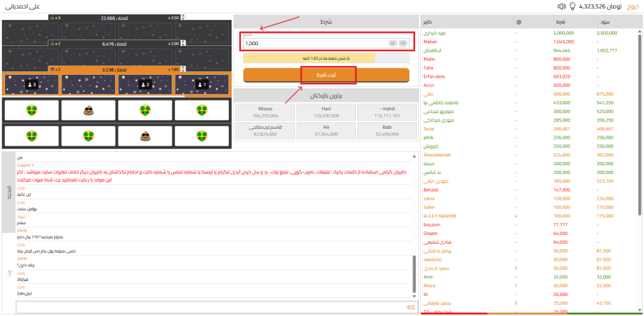Click the poop emoji in upper result row
644x316 pixels.
(x=88, y=111)
